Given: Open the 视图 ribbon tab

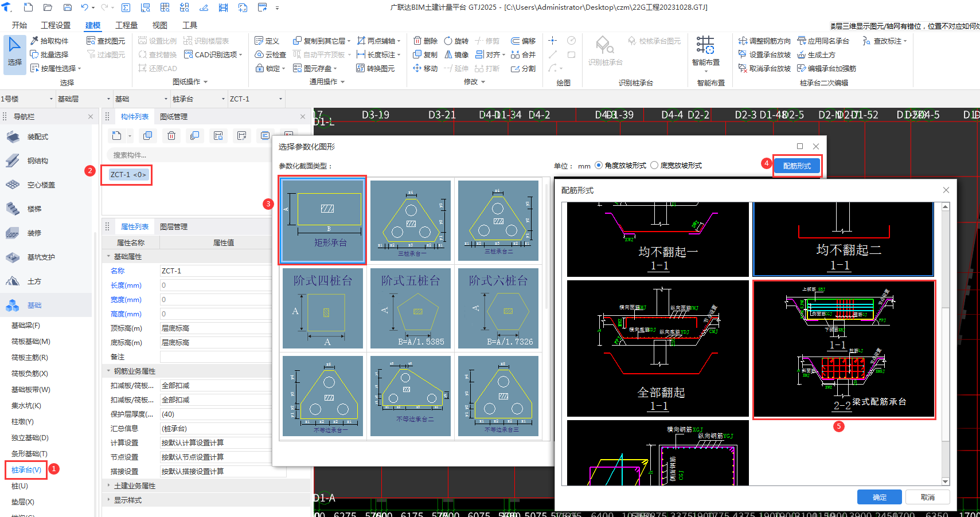Looking at the screenshot, I should coord(159,25).
